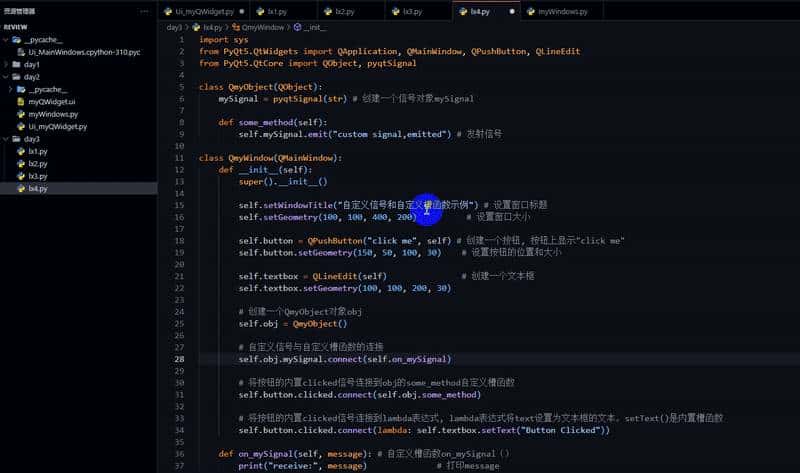The width and height of the screenshot is (800, 473).
Task: Click 'self.textbox.setGeometry(100, 100, 200, 30)' line
Action: click(x=344, y=288)
